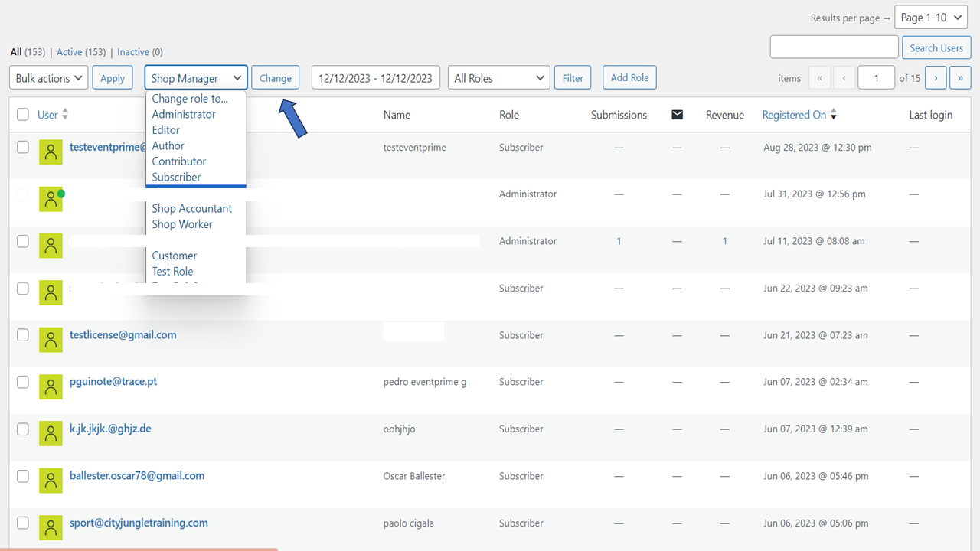Choose Shop Accountant from role list
The image size is (980, 551).
191,208
